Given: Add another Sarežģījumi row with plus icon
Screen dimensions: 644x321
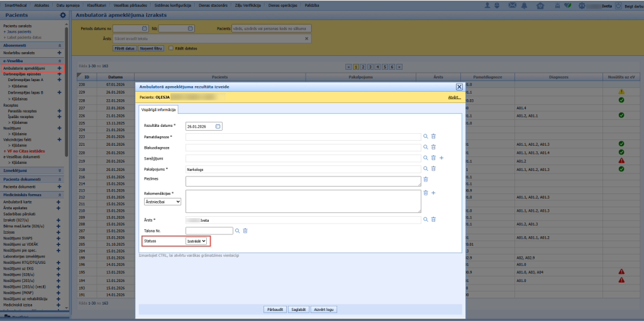Looking at the screenshot, I should coord(441,158).
